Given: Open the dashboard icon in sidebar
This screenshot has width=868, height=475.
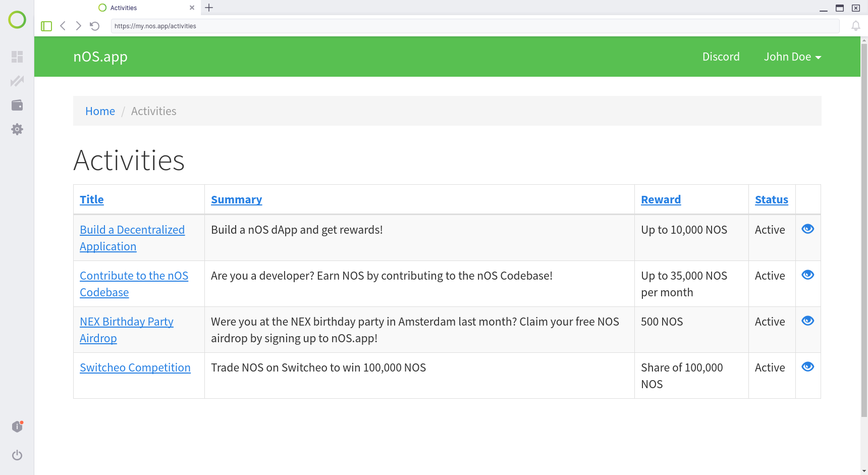Looking at the screenshot, I should tap(17, 57).
